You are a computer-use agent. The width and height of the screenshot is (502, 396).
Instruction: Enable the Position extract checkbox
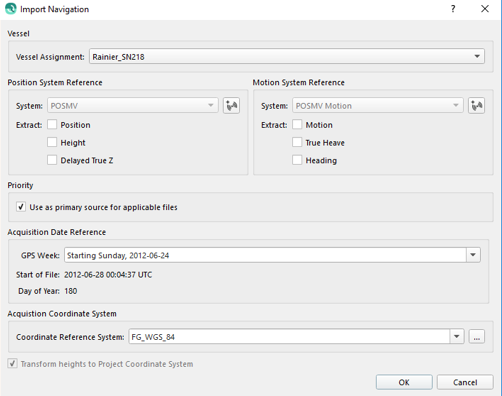[52, 125]
